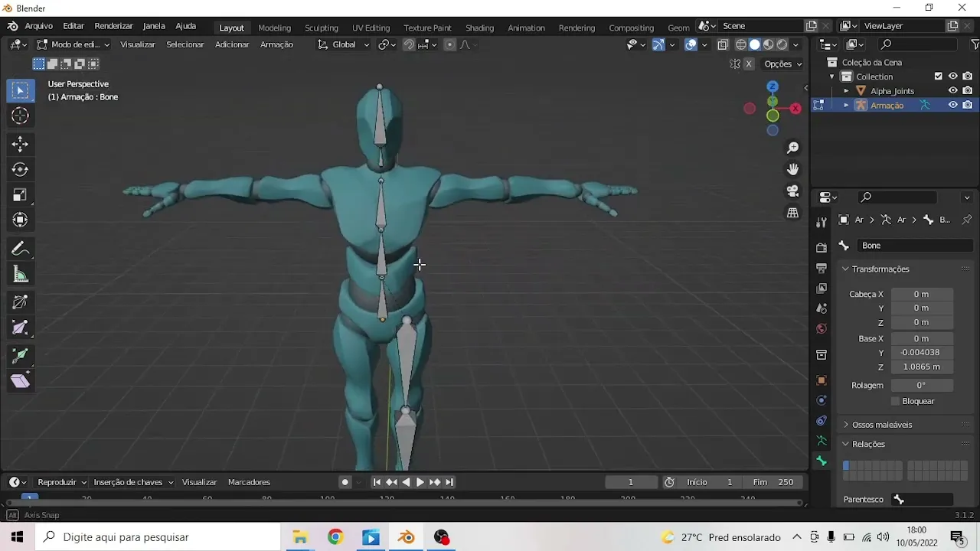Select the Bone Size tool
Viewport: 980px width, 551px height.
[x=20, y=328]
